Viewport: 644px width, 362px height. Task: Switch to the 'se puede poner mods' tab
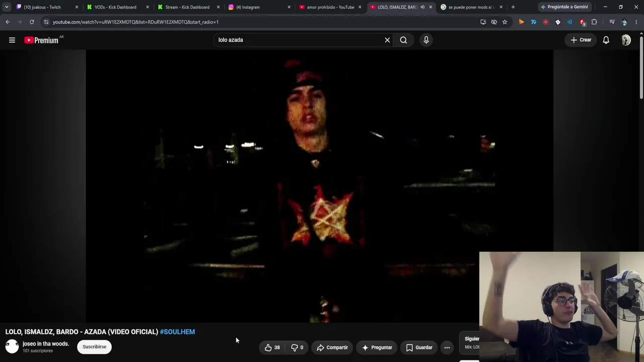471,7
